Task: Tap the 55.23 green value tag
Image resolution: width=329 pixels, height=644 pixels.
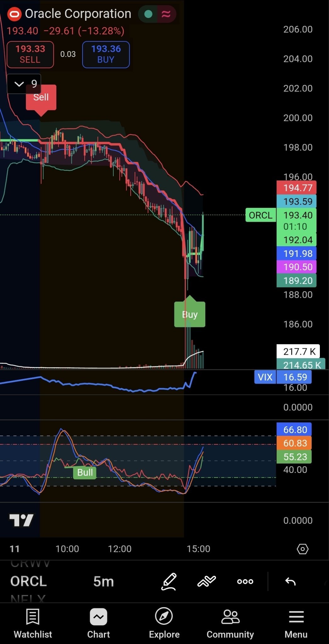Action: 294,457
